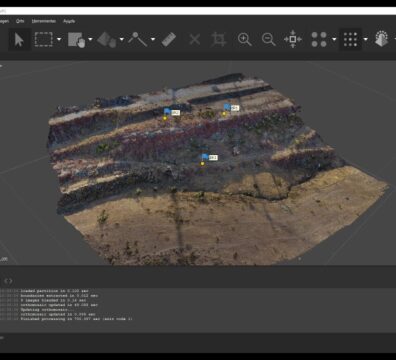This screenshot has height=360, width=396.
Task: Expand the Dense Cloud display dropdown arrow
Action: [x=366, y=39]
